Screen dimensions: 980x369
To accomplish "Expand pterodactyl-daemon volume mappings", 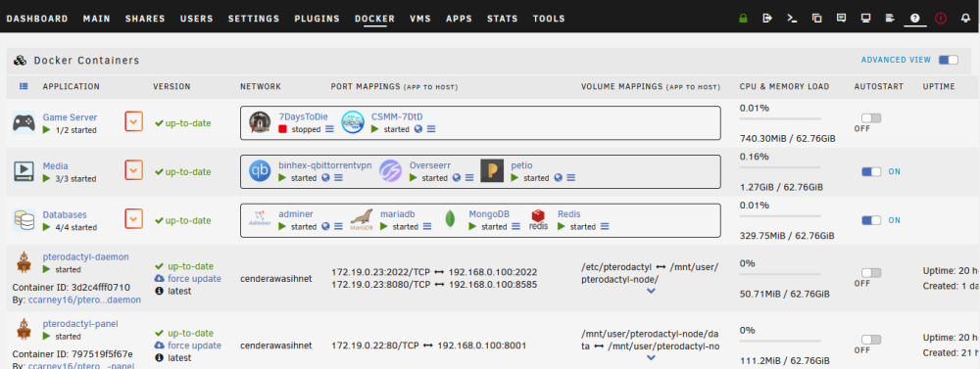I will click(651, 291).
